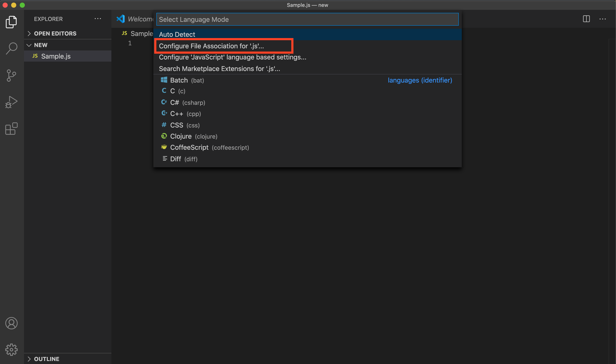Select Configure 'JavaScript' language based settings

tap(232, 57)
